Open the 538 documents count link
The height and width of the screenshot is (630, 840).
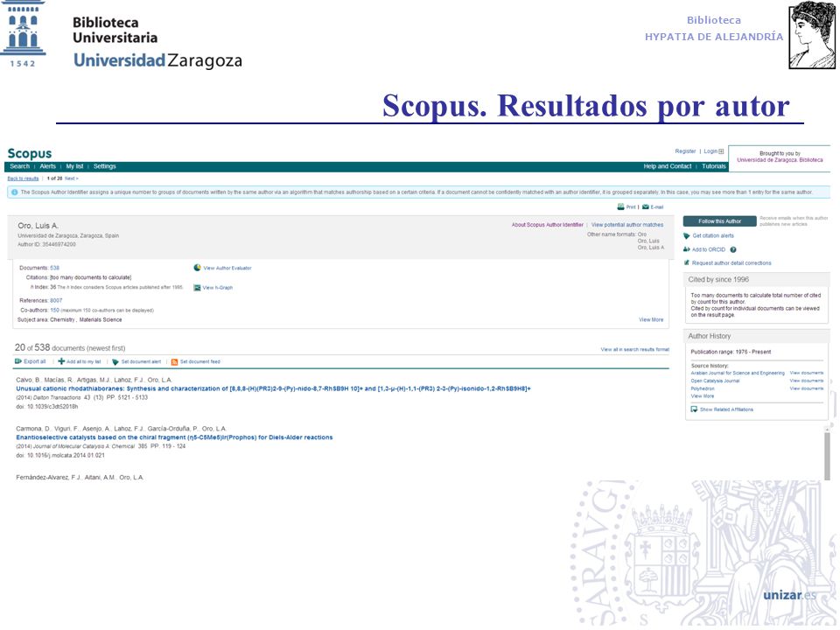tap(54, 268)
